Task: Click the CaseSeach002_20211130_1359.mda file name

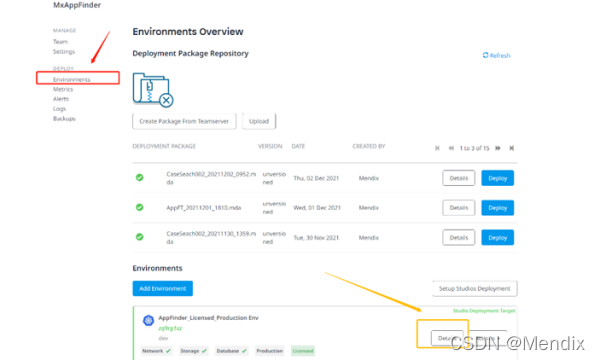Action: tap(211, 238)
